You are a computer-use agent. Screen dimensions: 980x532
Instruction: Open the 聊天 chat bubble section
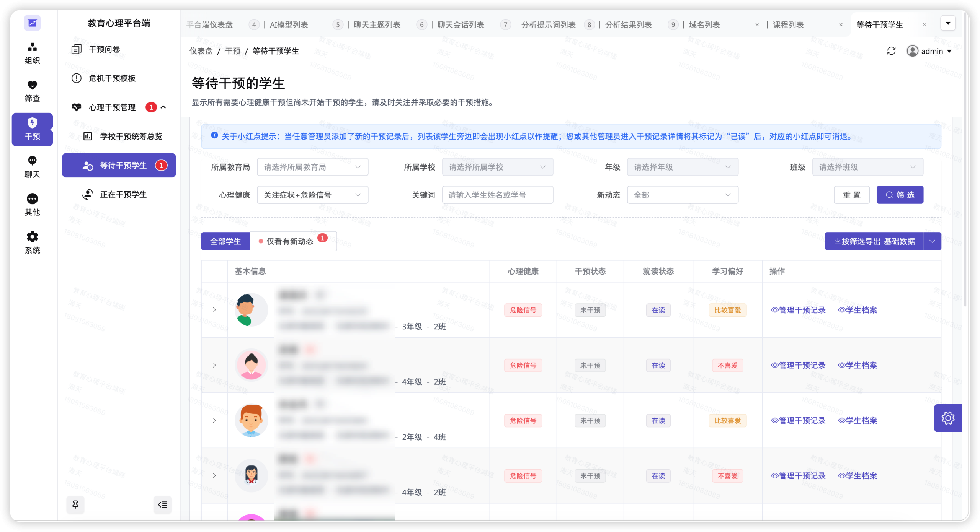pos(32,167)
